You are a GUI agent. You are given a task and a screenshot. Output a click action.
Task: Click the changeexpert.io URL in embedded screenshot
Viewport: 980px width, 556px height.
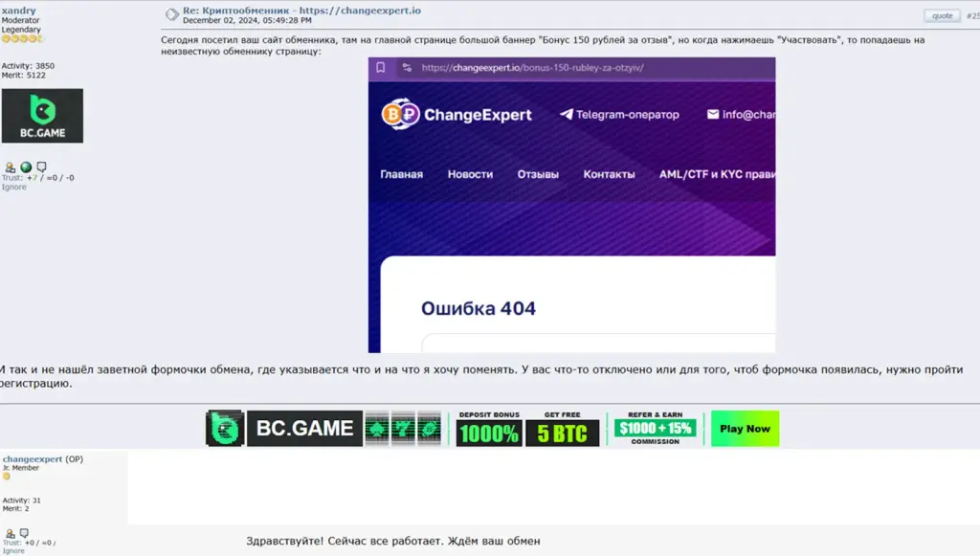[x=532, y=68]
